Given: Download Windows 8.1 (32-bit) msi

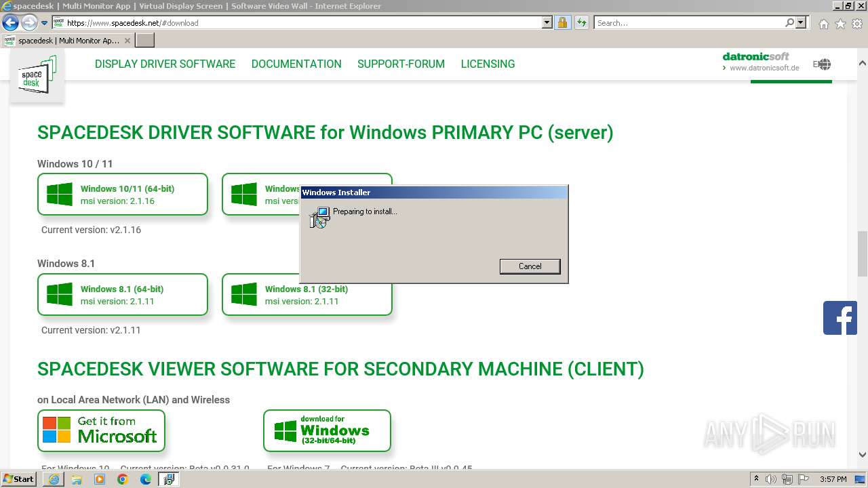Looking at the screenshot, I should 307,295.
